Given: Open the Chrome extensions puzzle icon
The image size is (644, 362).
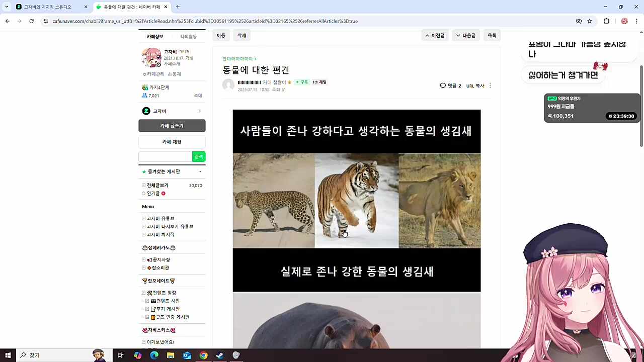Looking at the screenshot, I should pos(606,21).
